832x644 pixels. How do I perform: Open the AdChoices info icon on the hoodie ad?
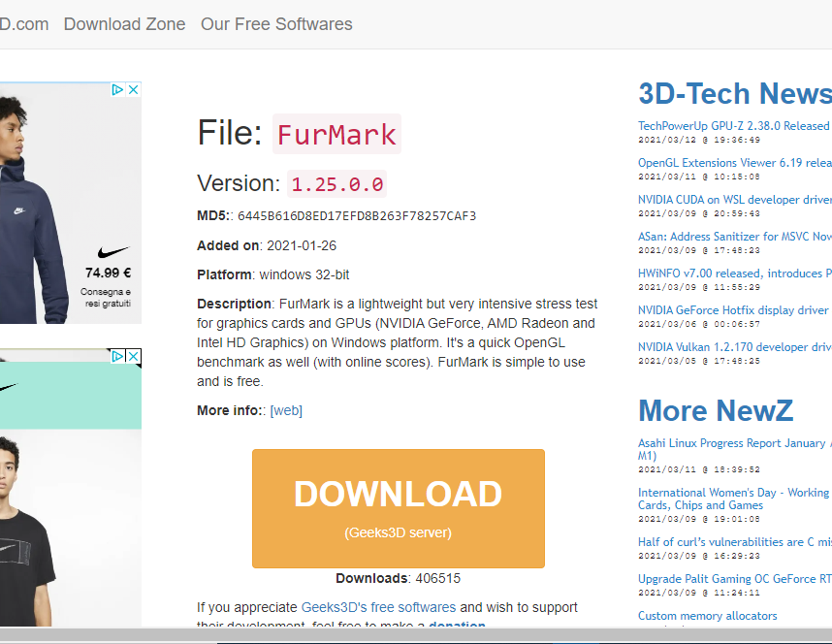tap(117, 90)
